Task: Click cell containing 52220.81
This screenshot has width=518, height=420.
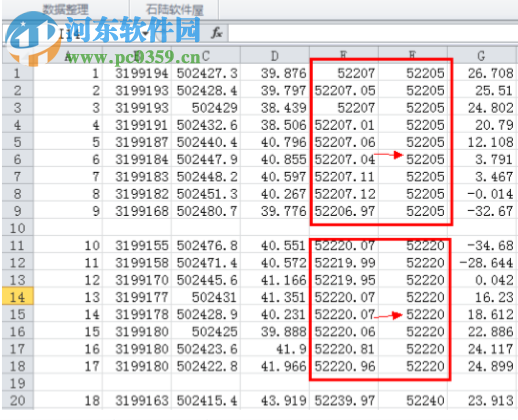Action: (x=344, y=349)
